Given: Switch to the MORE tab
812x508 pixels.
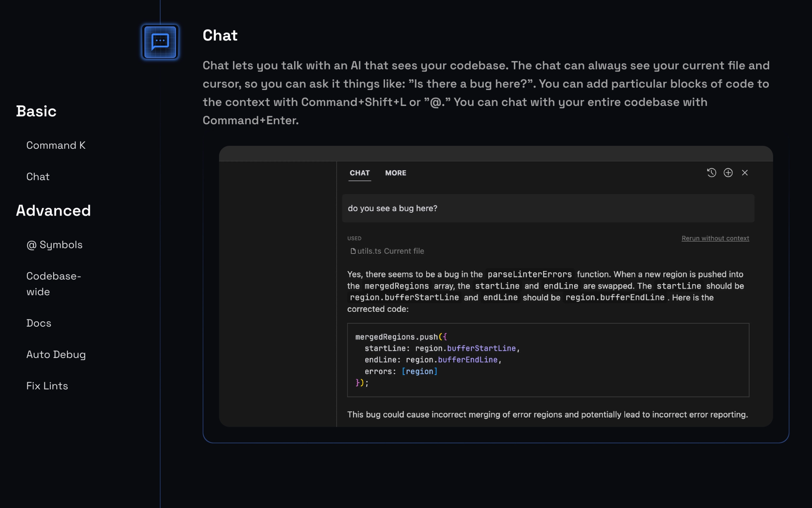Looking at the screenshot, I should [x=395, y=173].
